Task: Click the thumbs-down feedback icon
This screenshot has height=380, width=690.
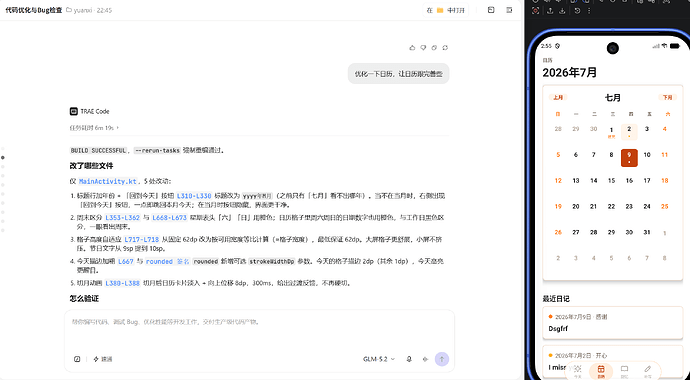Action: click(x=423, y=48)
